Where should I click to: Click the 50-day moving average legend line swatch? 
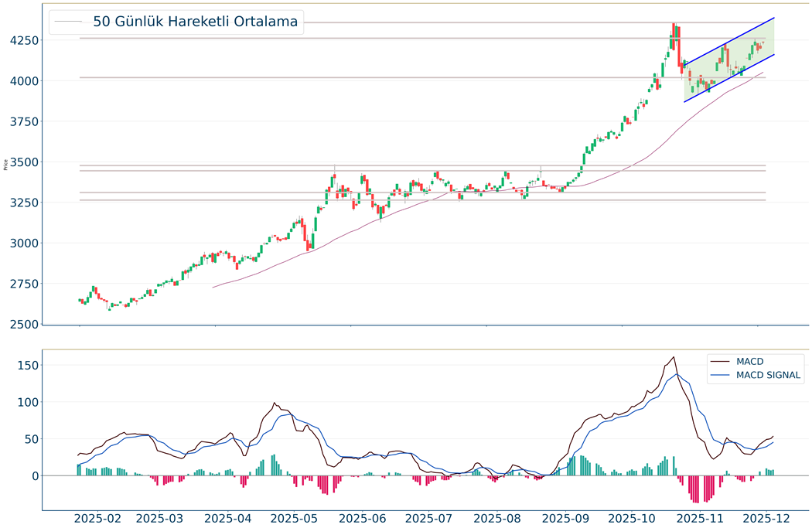[69, 22]
